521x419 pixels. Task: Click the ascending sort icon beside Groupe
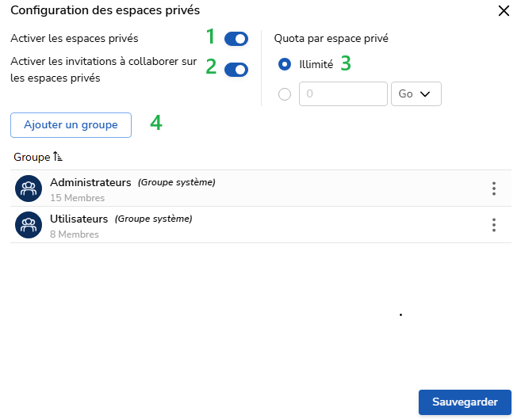tap(58, 156)
